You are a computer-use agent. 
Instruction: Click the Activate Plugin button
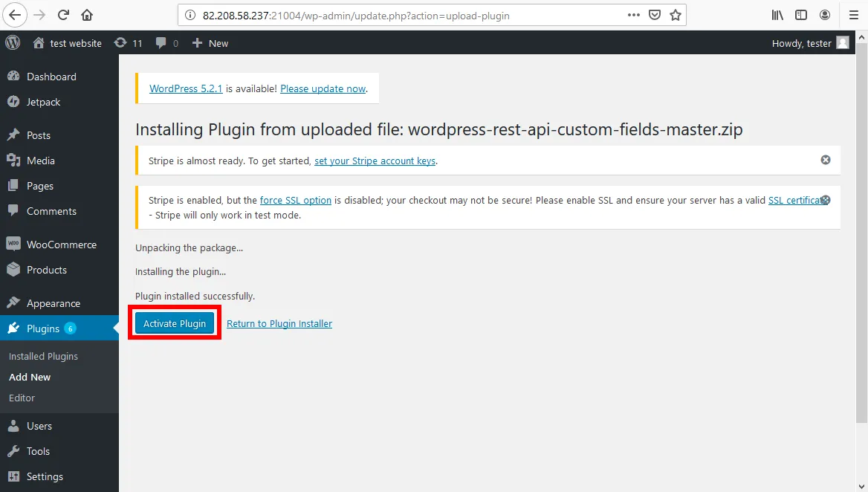[x=175, y=324]
